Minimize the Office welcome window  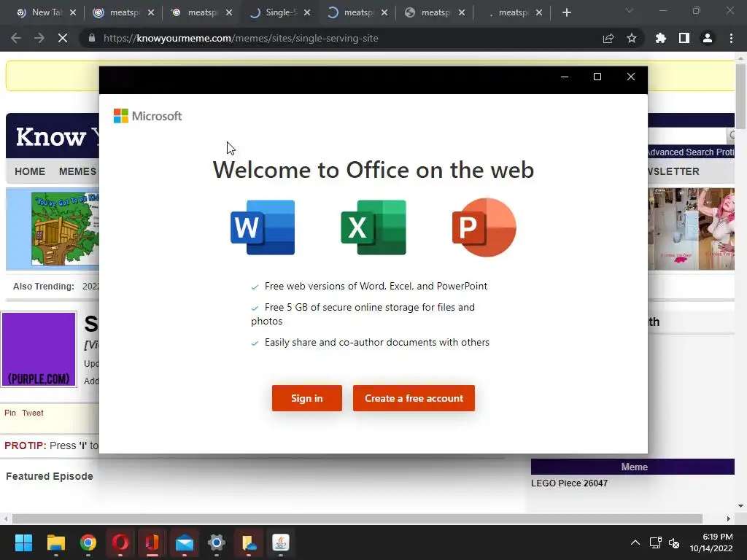(565, 77)
